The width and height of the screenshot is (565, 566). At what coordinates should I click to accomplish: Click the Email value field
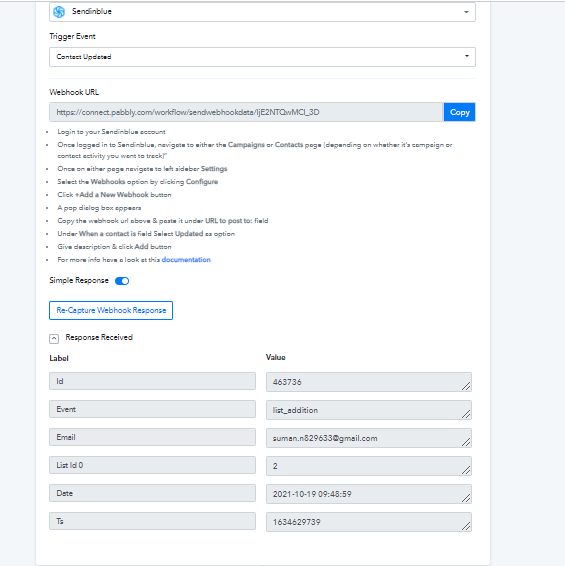click(369, 438)
